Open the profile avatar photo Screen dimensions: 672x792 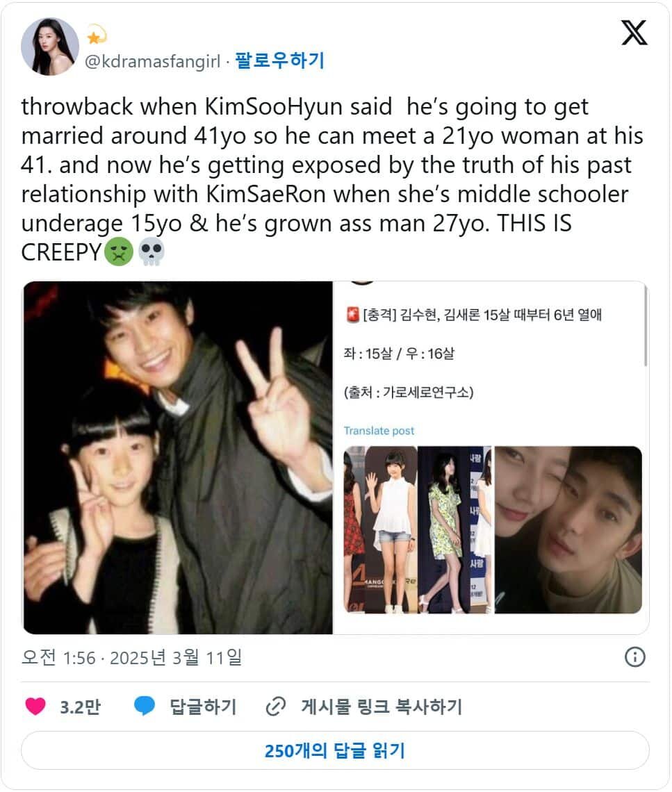click(50, 47)
